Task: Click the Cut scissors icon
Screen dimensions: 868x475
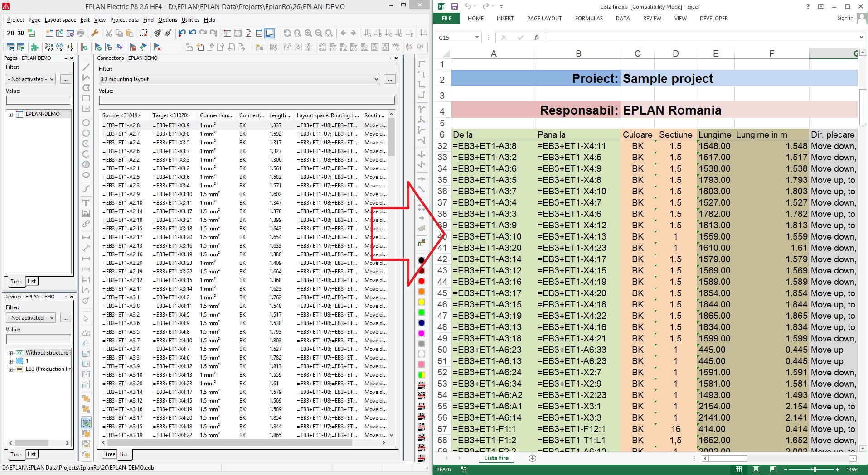Action: tap(109, 33)
